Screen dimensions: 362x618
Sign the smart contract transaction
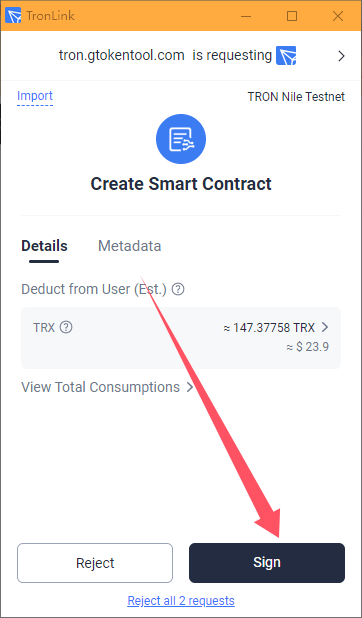click(x=267, y=563)
